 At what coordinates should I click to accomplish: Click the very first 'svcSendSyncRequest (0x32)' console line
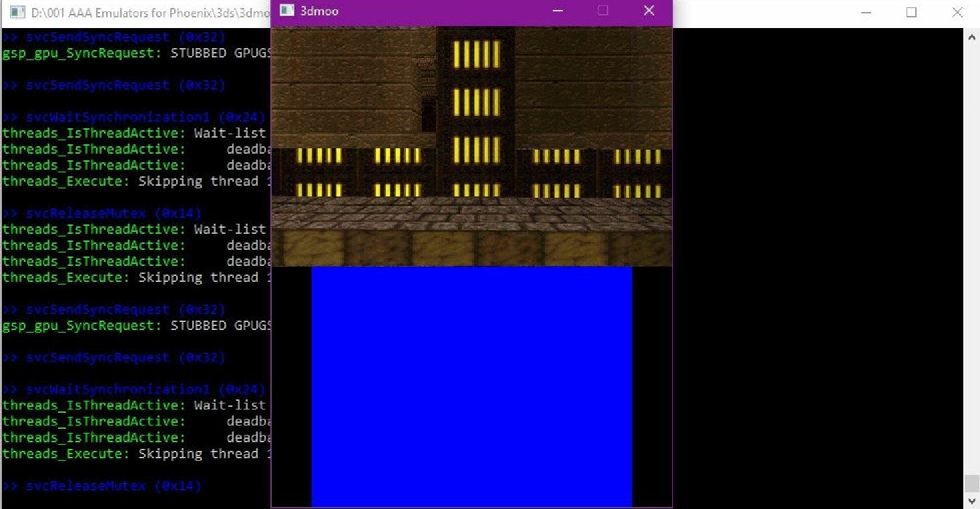click(x=115, y=37)
